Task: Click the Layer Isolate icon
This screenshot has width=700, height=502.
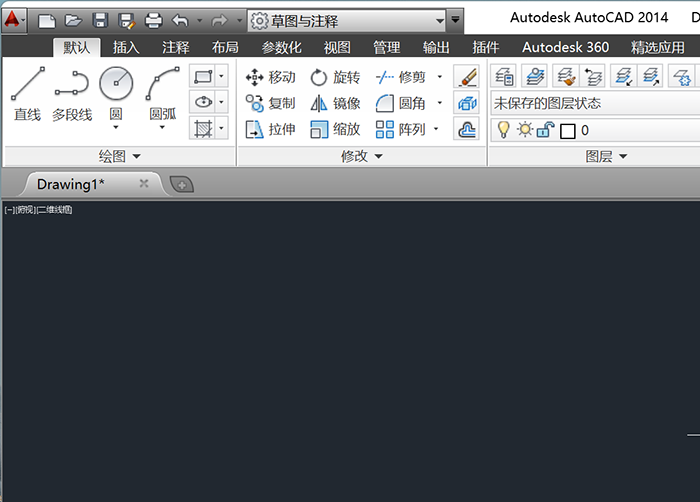Action: pyautogui.click(x=624, y=76)
